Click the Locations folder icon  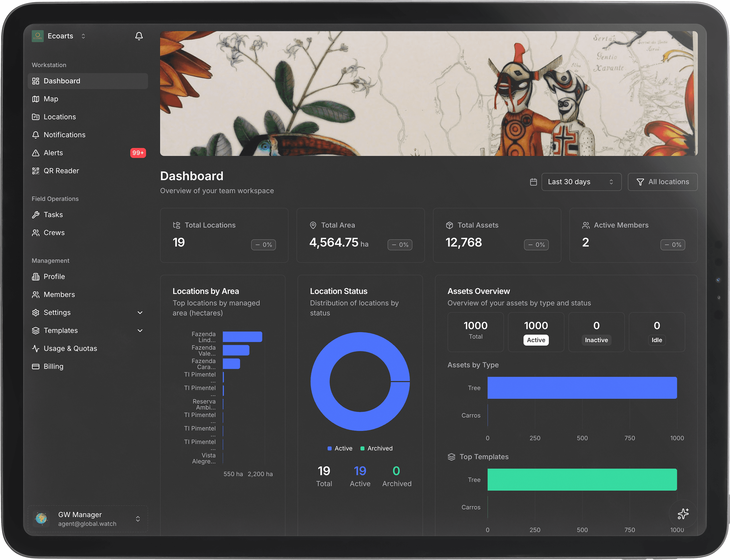coord(36,117)
